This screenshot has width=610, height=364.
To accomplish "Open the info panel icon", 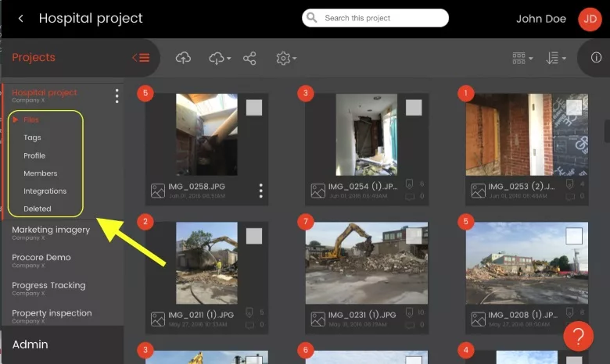I will click(596, 58).
